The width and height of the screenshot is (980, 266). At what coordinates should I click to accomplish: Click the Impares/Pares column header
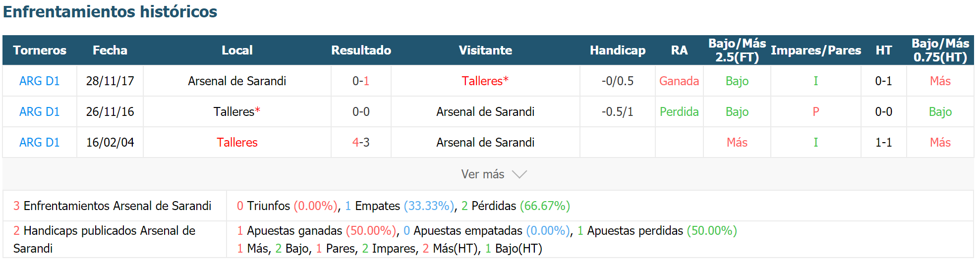(816, 50)
